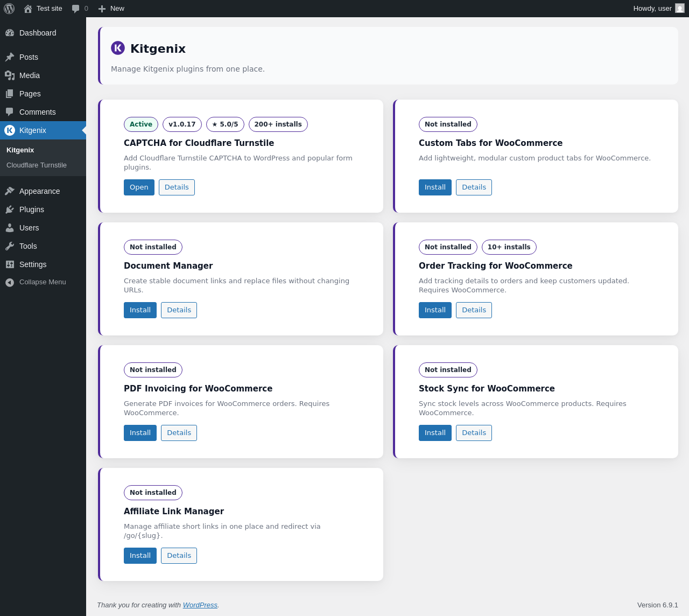Click the Stock Sync for WooCommerce title

(x=487, y=389)
